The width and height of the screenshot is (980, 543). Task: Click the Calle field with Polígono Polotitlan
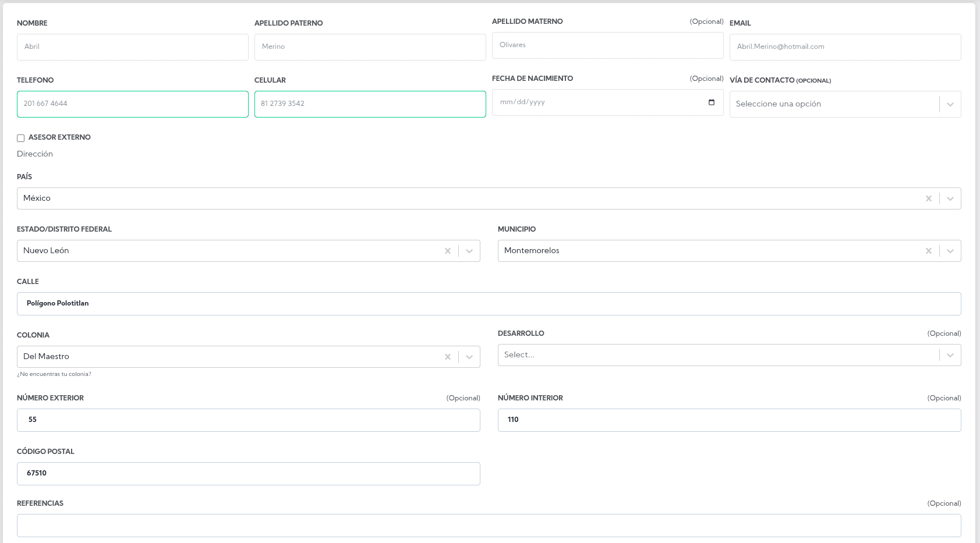[489, 304]
